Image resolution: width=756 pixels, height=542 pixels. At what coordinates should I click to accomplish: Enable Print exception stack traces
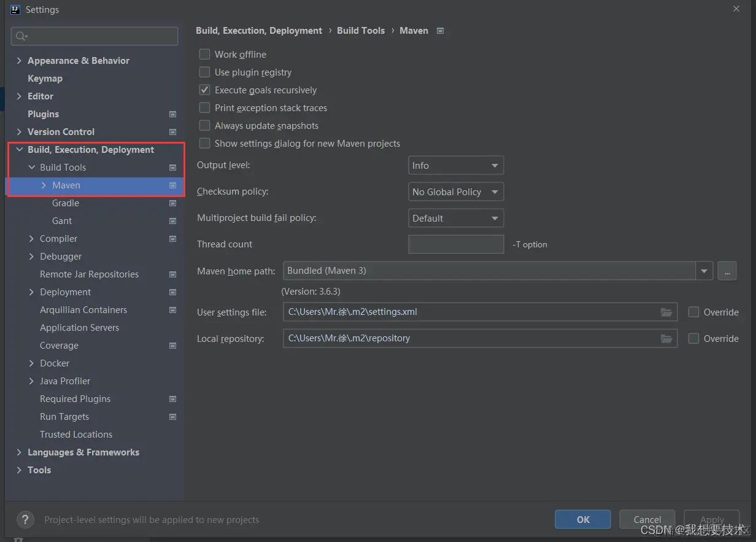[x=205, y=107]
